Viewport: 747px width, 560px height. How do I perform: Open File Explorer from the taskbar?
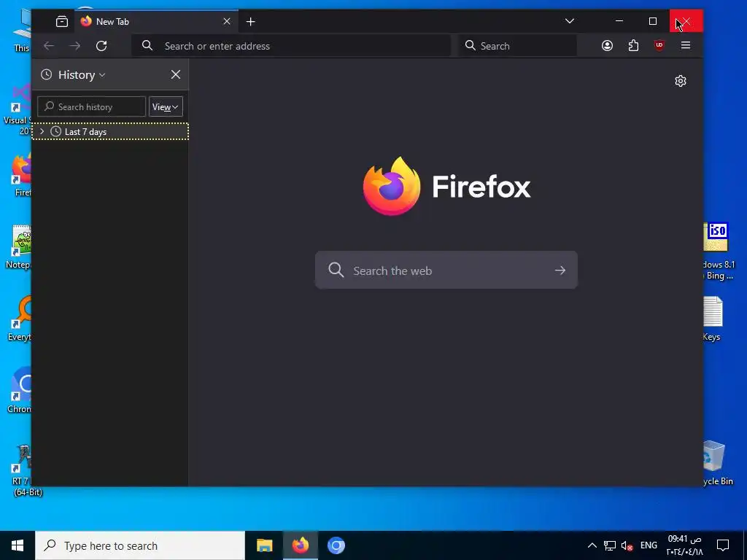264,545
